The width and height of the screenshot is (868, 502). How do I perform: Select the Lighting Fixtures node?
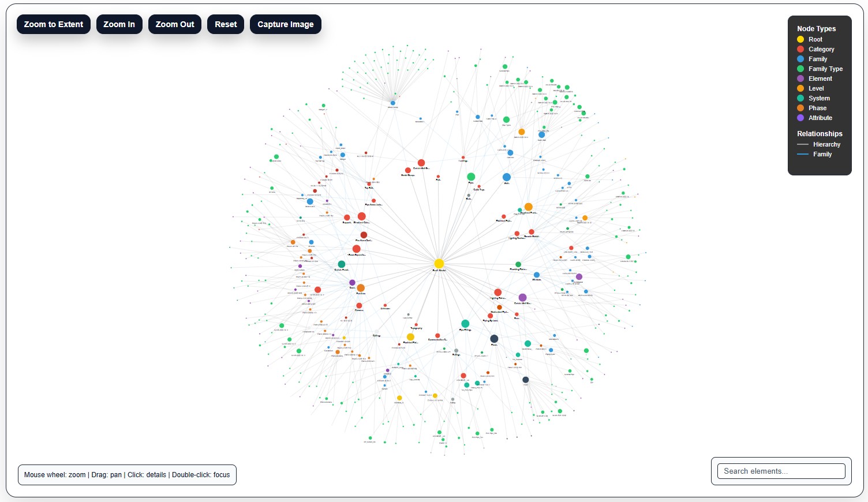tap(497, 292)
